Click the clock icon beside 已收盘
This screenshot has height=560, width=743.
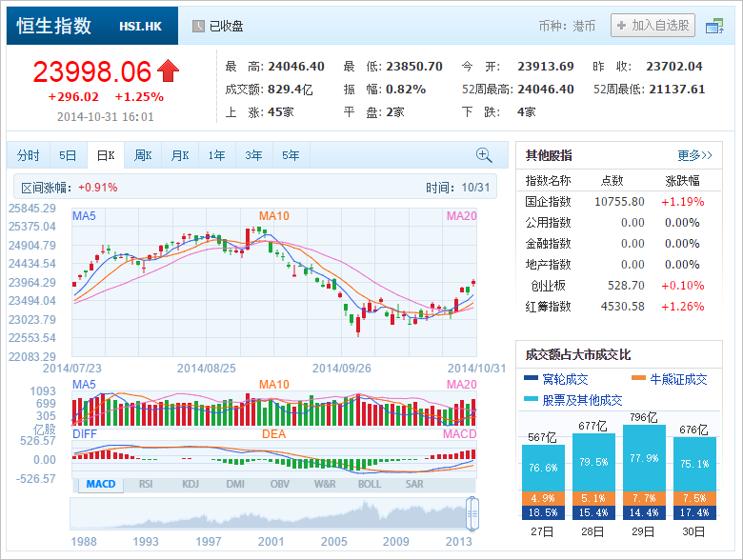pos(198,26)
